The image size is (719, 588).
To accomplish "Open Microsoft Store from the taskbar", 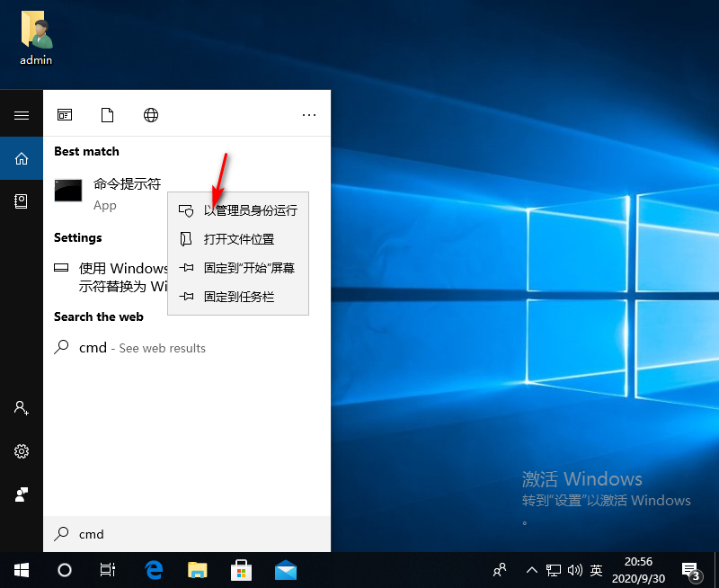I will (x=241, y=569).
